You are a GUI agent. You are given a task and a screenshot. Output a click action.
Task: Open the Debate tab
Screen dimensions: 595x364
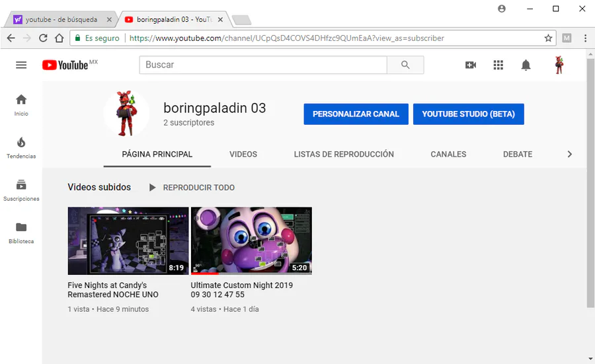pos(518,155)
